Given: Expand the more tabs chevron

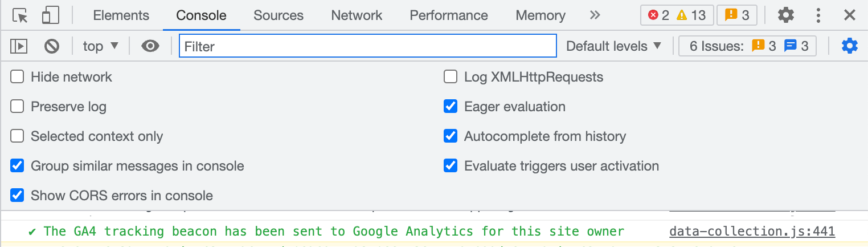Looking at the screenshot, I should coord(595,15).
